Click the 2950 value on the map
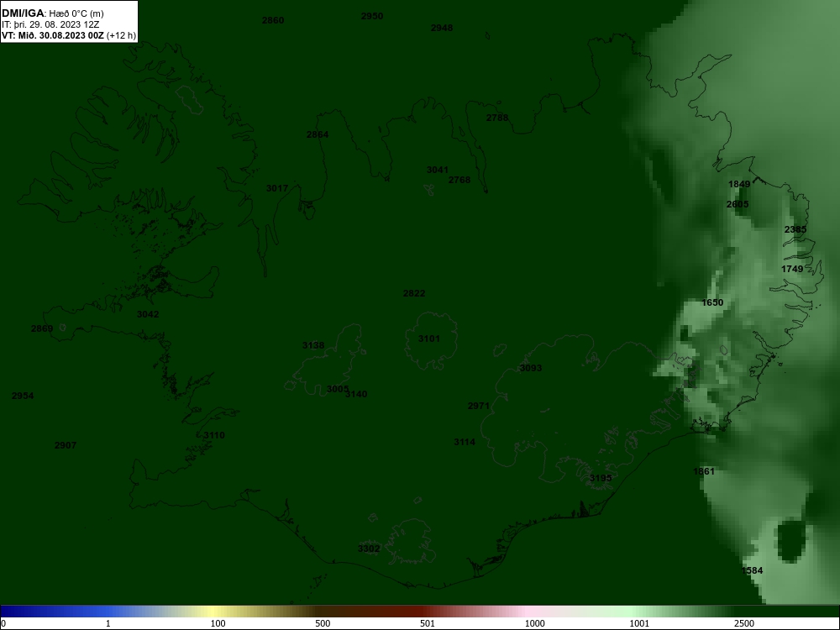The image size is (840, 630). point(372,16)
